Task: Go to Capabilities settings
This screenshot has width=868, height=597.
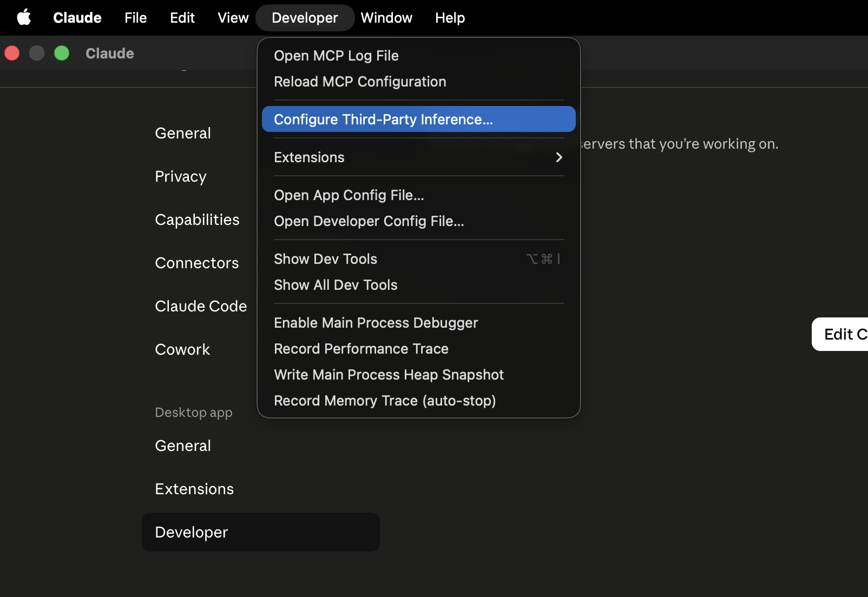Action: coord(197,220)
